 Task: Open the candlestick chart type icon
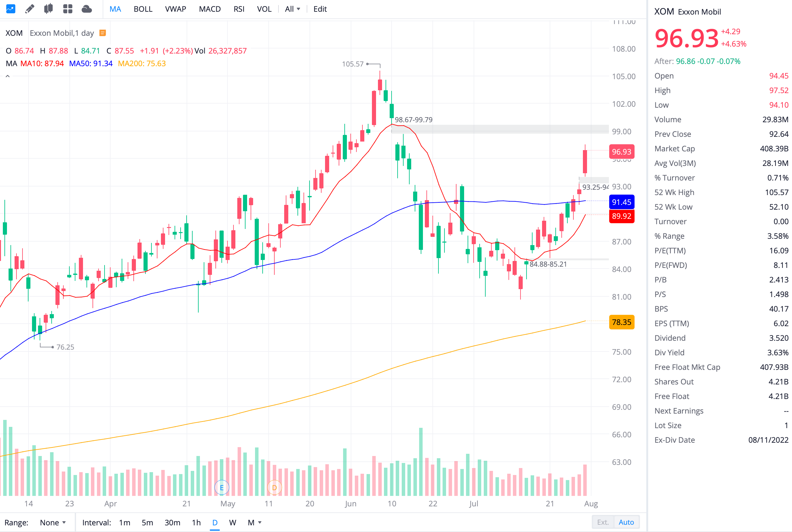pos(48,9)
